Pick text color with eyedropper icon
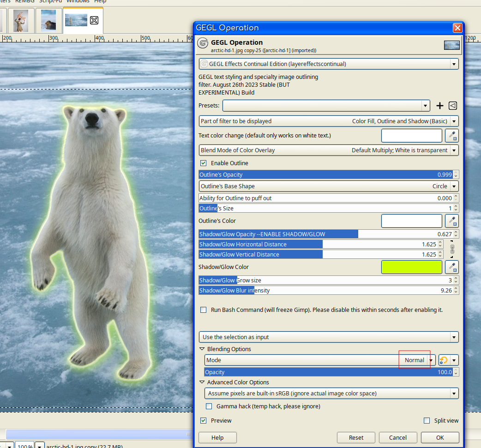Screen dimensions: 481x448 452,136
